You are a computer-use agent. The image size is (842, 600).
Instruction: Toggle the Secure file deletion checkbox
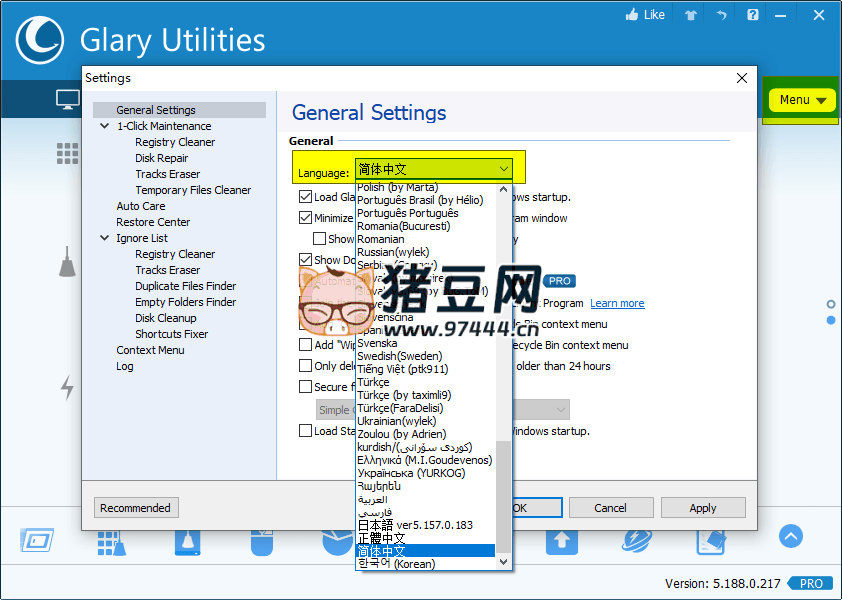305,387
